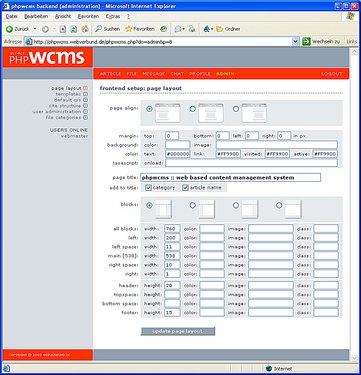Open the ADMIN navigation tab
The width and height of the screenshot is (361, 375).
point(225,74)
